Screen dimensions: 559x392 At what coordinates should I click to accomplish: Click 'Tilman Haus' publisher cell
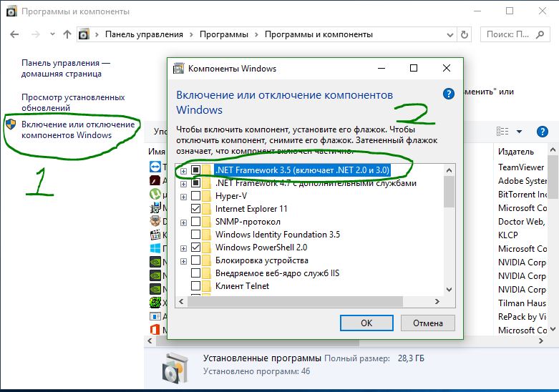[x=522, y=303]
